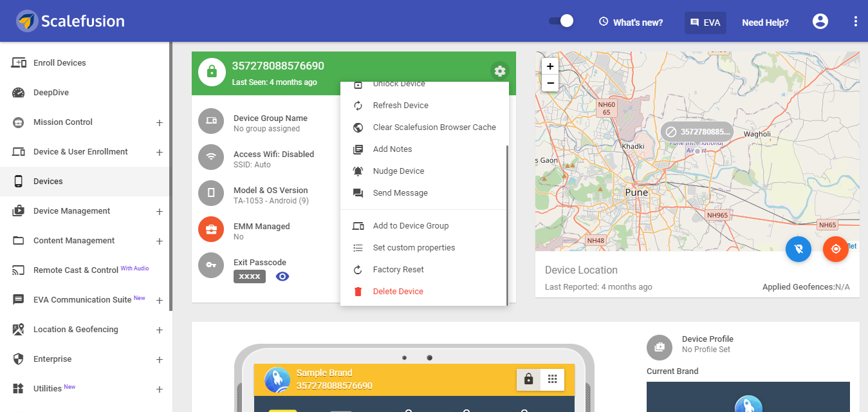Click the Remote Cast icon in sidebar
Image resolution: width=868 pixels, height=412 pixels.
(19, 270)
